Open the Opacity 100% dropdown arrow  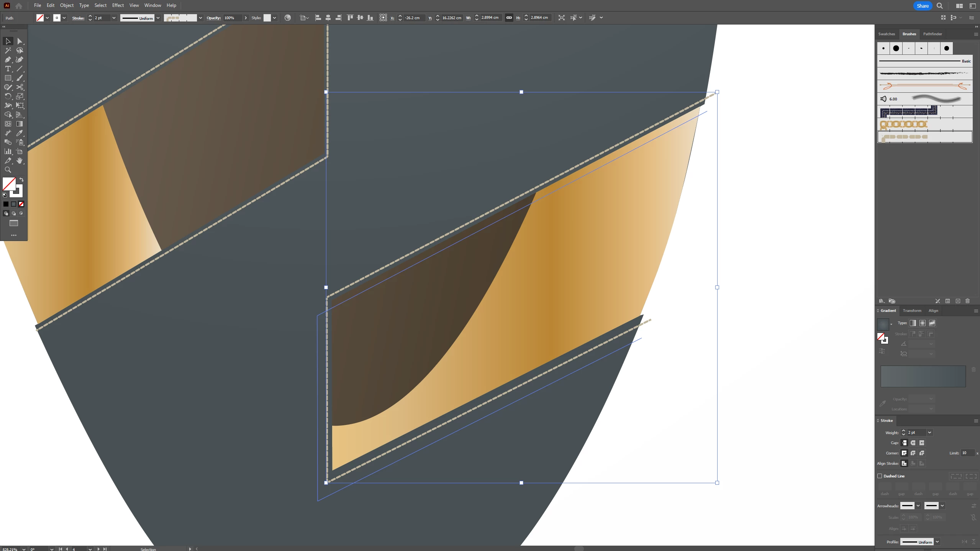(x=246, y=18)
